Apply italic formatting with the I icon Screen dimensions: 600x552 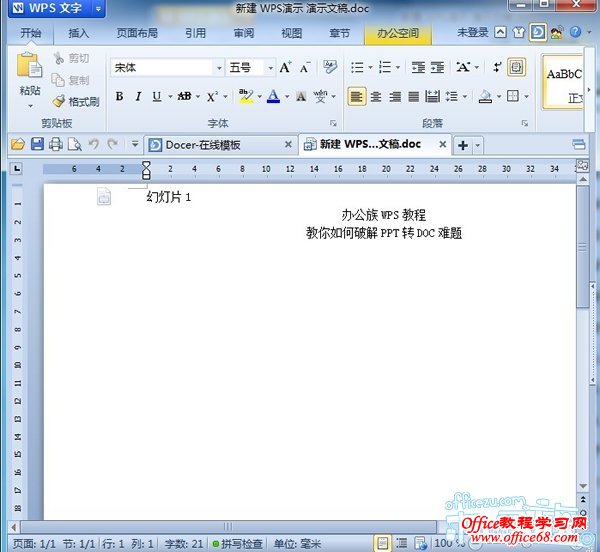(x=138, y=97)
